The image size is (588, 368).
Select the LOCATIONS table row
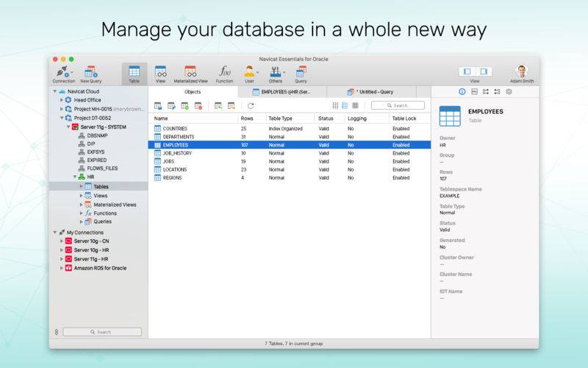(x=290, y=170)
